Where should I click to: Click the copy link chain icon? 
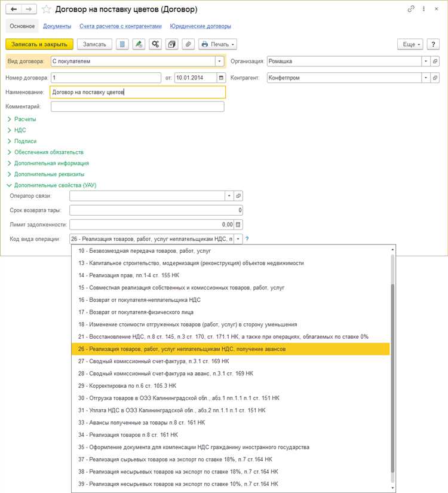(411, 10)
